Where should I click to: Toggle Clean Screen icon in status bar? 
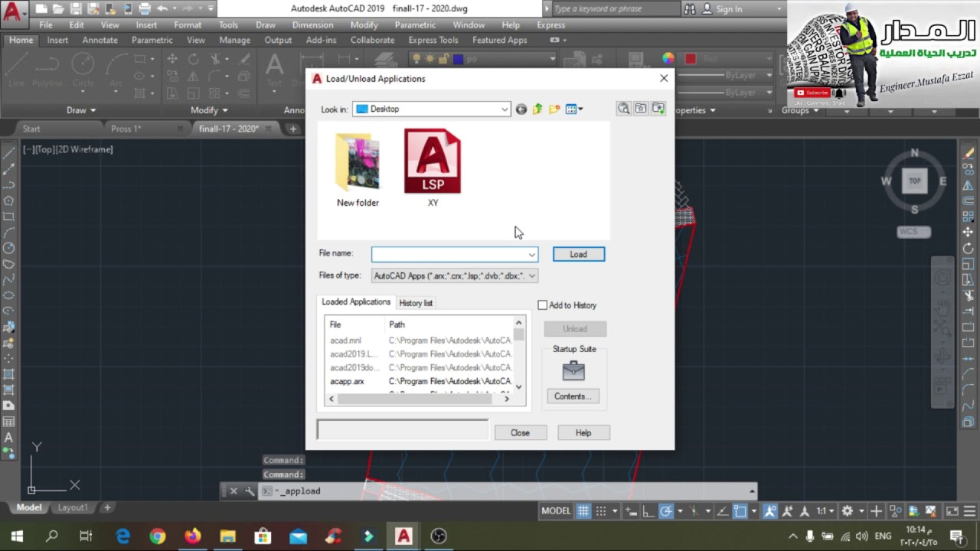[x=952, y=511]
